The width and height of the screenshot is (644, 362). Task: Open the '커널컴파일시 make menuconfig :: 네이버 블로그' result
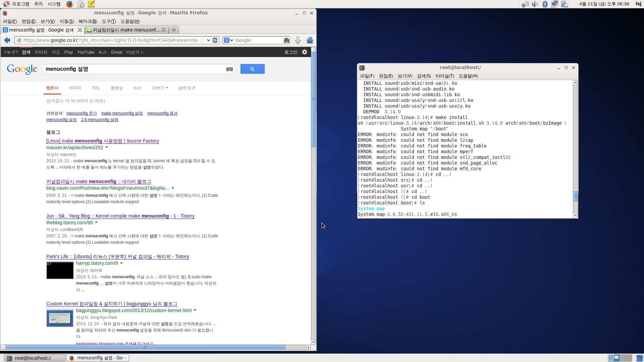pyautogui.click(x=99, y=181)
